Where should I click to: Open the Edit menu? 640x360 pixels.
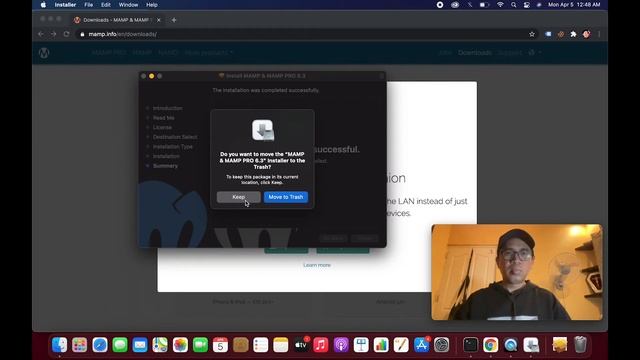(106, 5)
